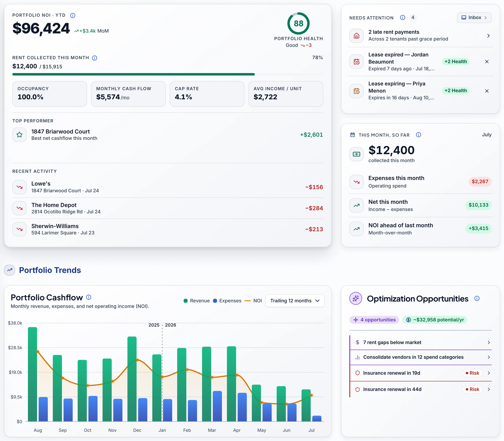Click the Needs Attention info icon
This screenshot has height=441, width=504.
click(402, 17)
